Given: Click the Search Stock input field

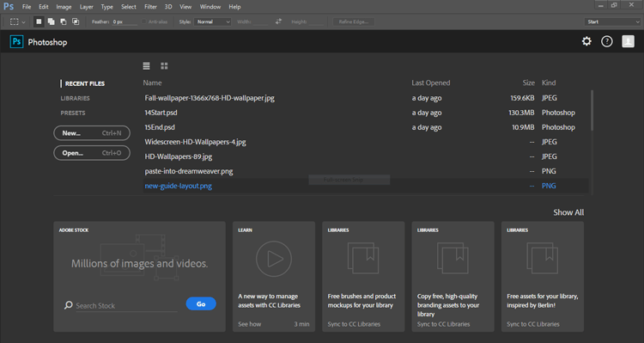Looking at the screenshot, I should (x=126, y=305).
